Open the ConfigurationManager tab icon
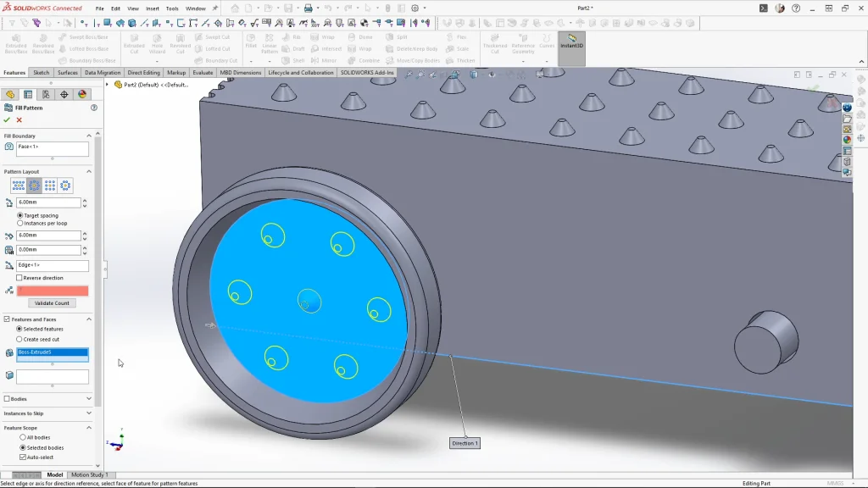Viewport: 868px width, 488px height. (x=46, y=94)
